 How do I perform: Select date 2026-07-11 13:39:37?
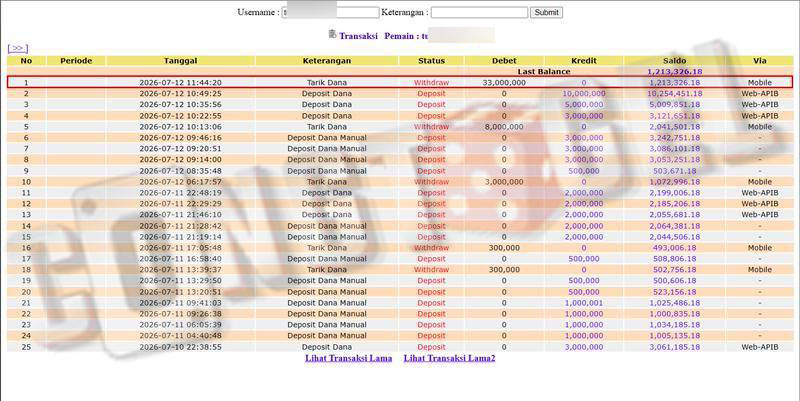click(x=181, y=269)
